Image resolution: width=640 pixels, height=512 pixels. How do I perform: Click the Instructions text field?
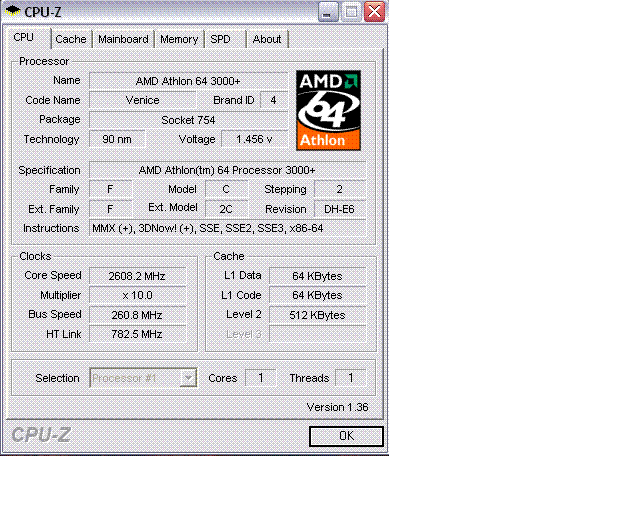coord(227,228)
